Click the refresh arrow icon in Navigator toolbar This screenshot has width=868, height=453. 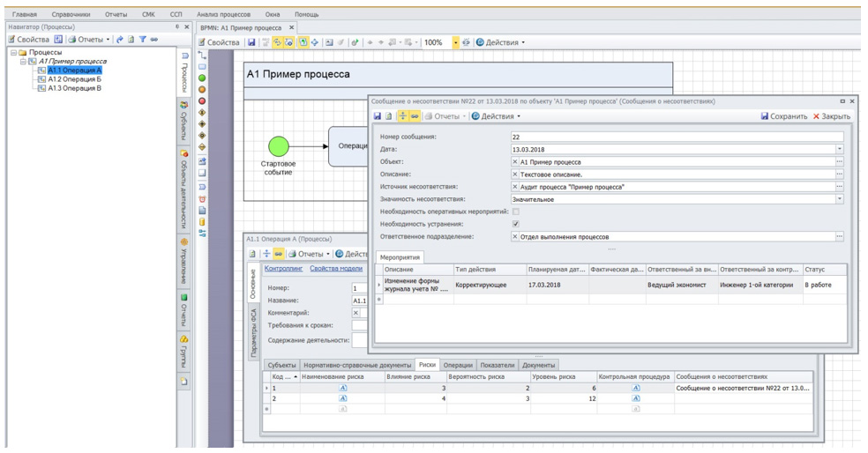pyautogui.click(x=119, y=40)
